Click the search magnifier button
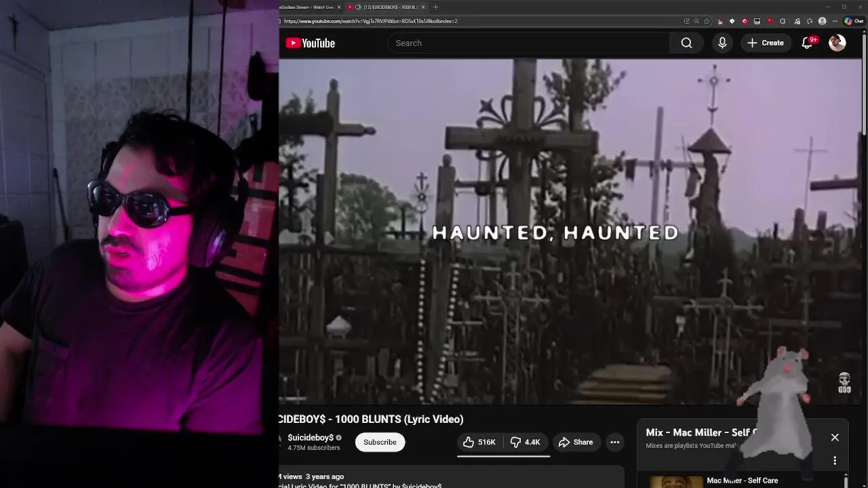 pos(686,43)
